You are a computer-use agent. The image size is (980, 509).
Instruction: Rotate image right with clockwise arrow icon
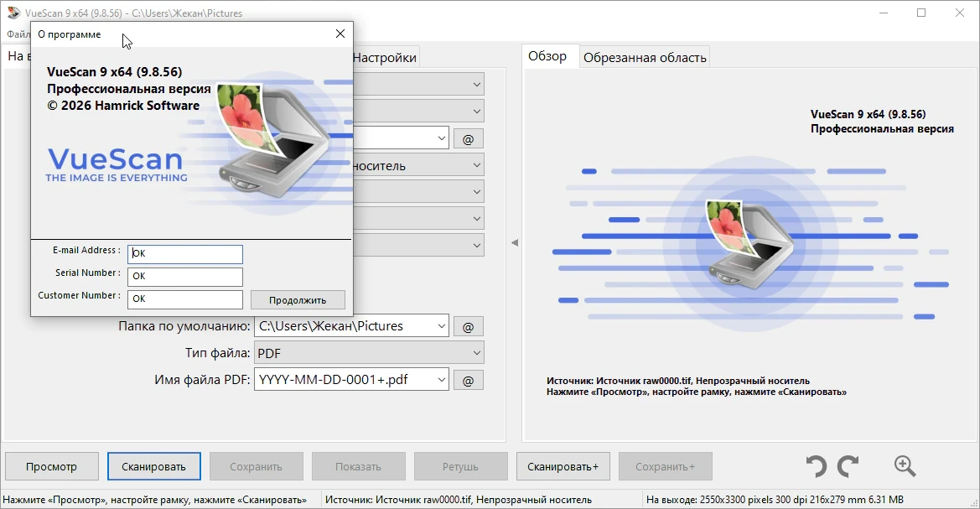[848, 466]
